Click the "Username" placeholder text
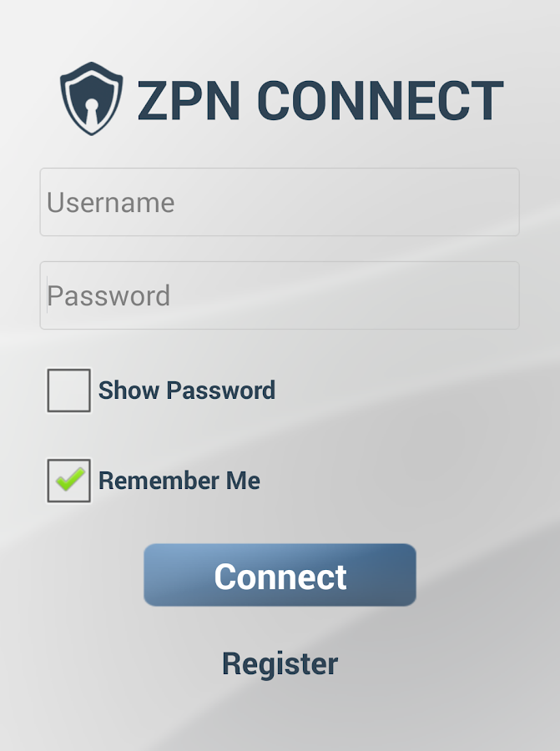The height and width of the screenshot is (751, 560). tap(111, 202)
